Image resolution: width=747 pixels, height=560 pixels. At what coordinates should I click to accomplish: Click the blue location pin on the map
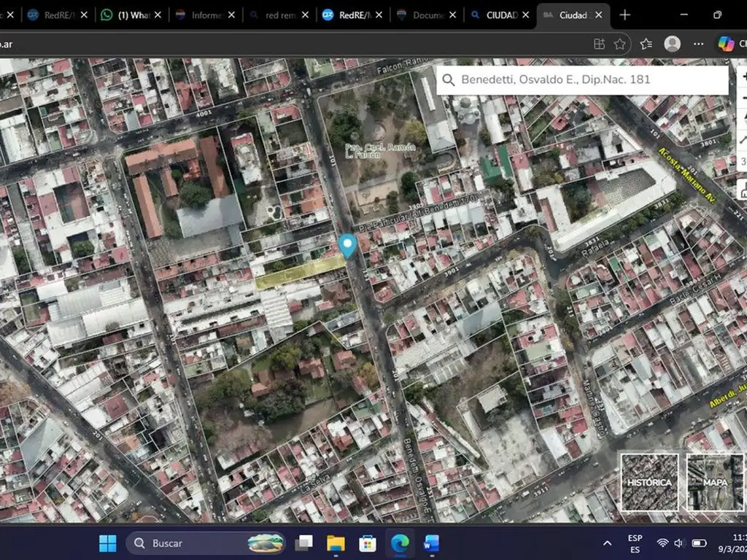point(348,245)
